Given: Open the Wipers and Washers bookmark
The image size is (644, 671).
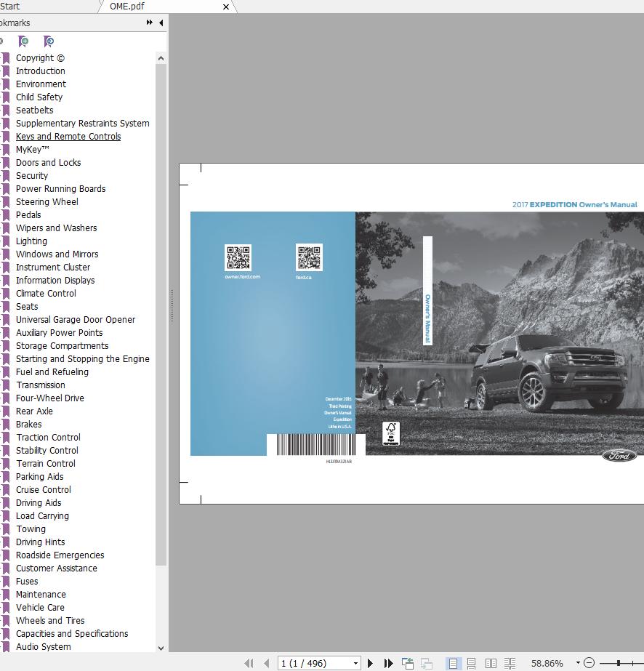Looking at the screenshot, I should point(57,228).
